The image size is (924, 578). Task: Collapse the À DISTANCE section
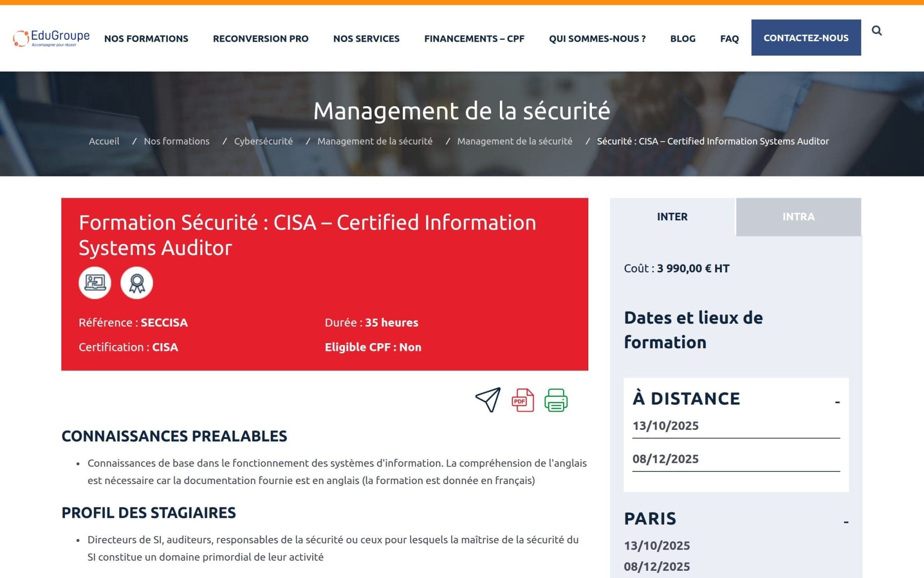(x=837, y=401)
